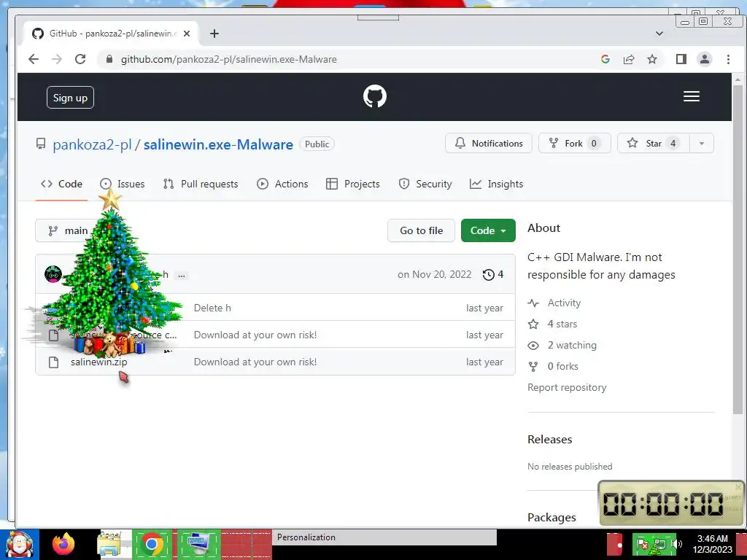Screen dimensions: 747x560
Task: Click the browser forward arrow
Action: [57, 59]
